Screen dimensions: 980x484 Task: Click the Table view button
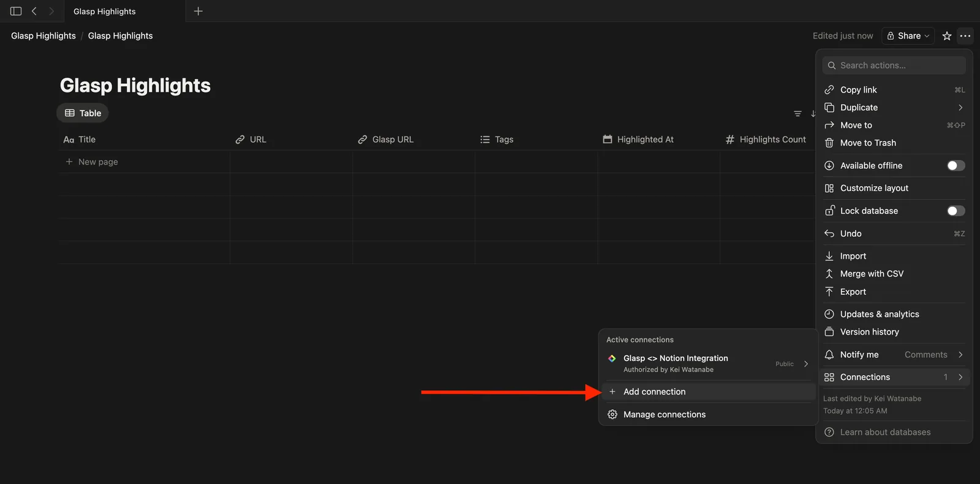(83, 113)
